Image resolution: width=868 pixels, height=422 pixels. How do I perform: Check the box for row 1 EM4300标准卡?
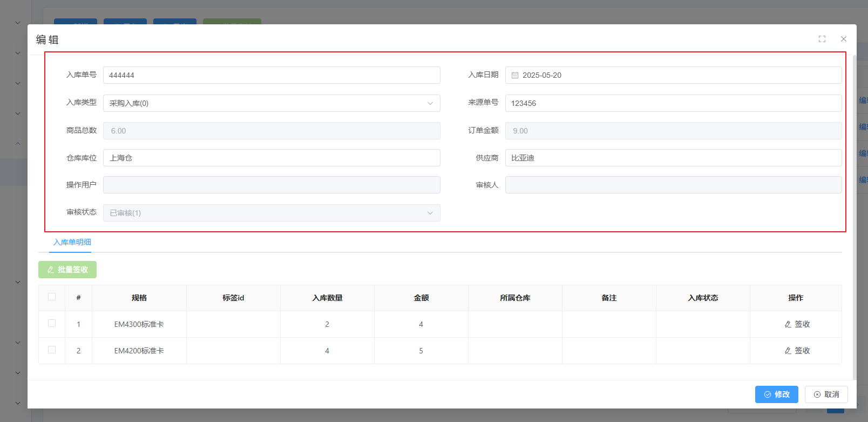coord(52,323)
